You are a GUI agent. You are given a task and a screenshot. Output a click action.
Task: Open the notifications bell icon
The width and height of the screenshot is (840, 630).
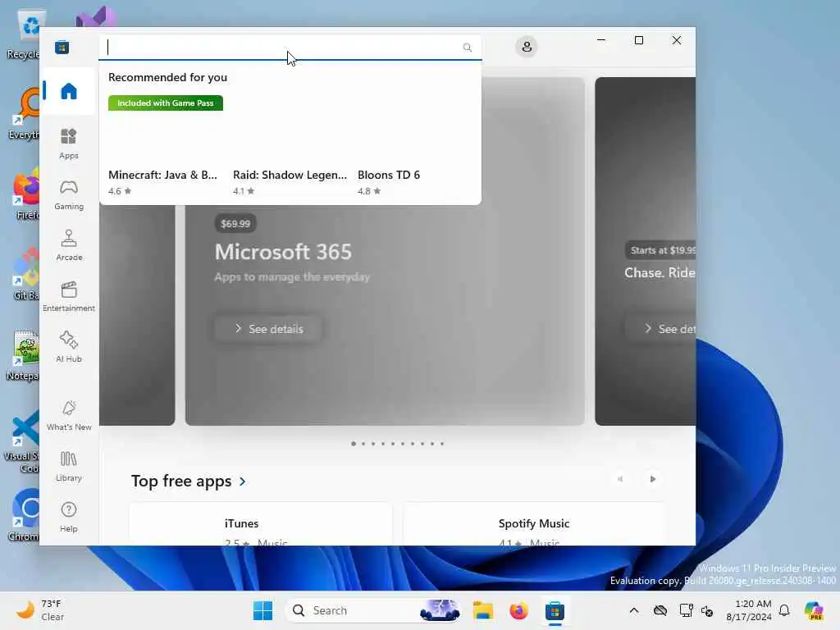(x=784, y=610)
